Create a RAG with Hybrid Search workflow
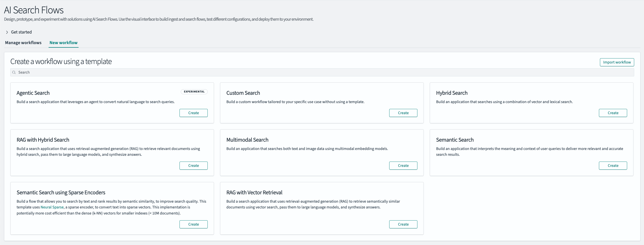Image resolution: width=644 pixels, height=245 pixels. click(x=193, y=165)
